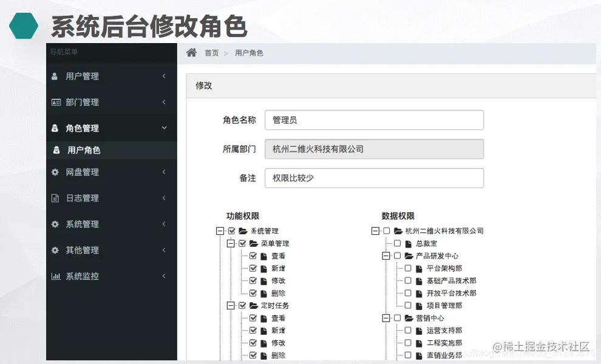601x364 pixels.
Task: Select the 系统管理 sidebar menu label
Action: pyautogui.click(x=82, y=224)
